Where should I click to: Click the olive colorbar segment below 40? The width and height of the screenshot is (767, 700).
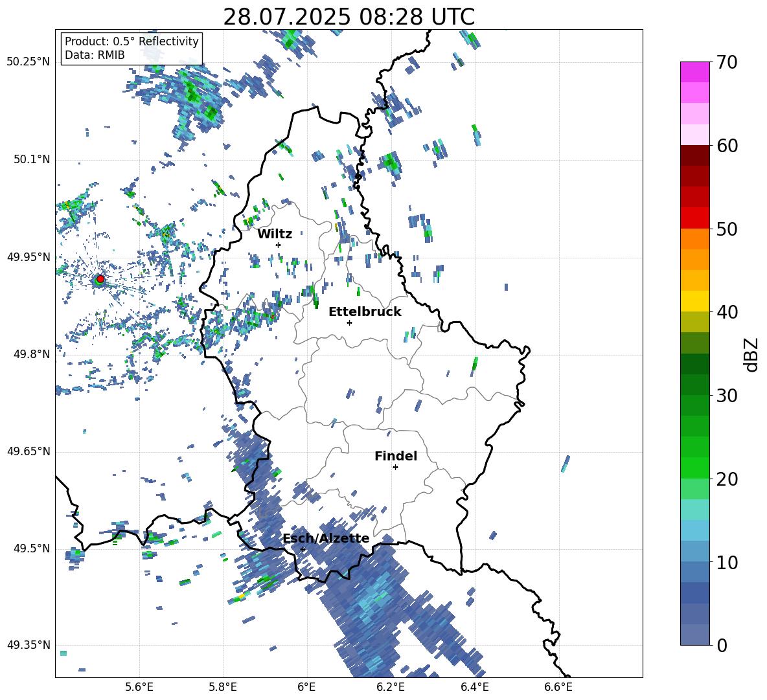694,322
